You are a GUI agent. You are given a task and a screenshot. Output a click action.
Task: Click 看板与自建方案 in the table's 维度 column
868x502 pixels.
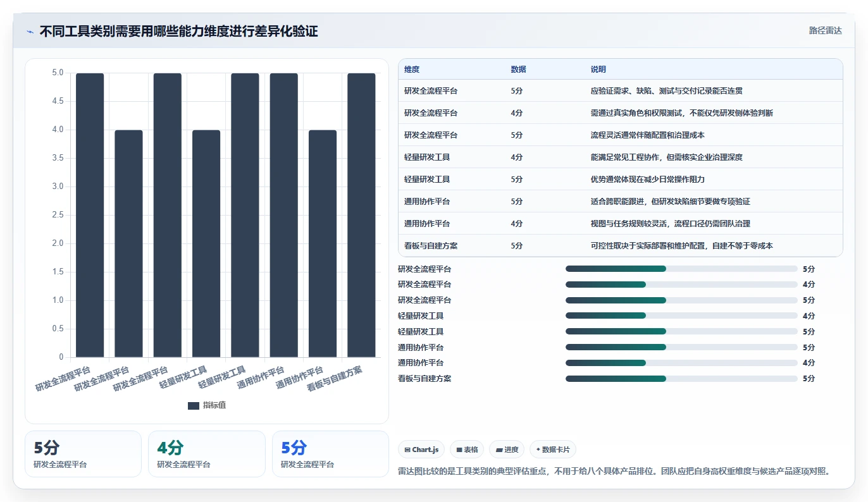(431, 246)
